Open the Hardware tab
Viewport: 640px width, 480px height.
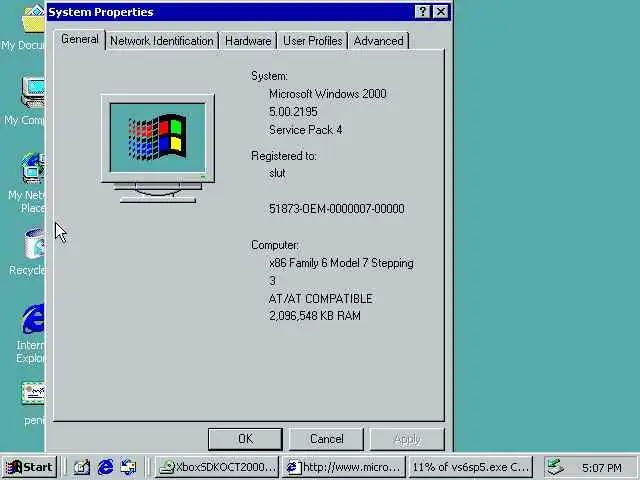tap(248, 41)
